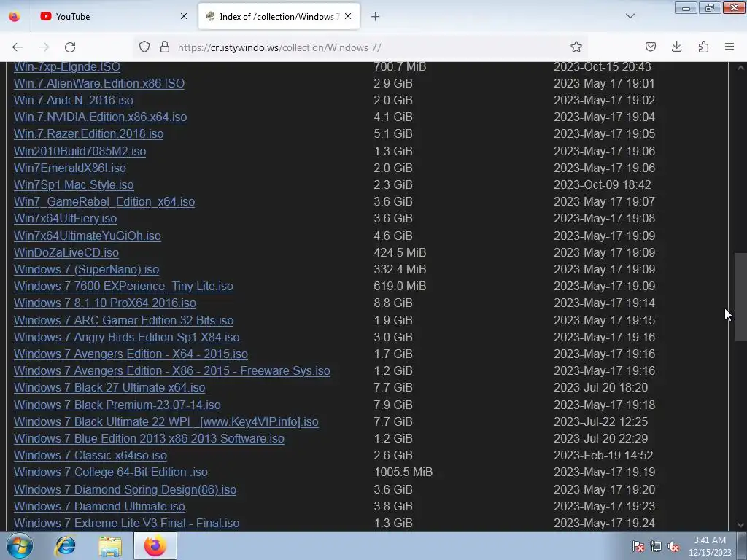
Task: Open the taskbar clock and date
Action: coord(710,546)
